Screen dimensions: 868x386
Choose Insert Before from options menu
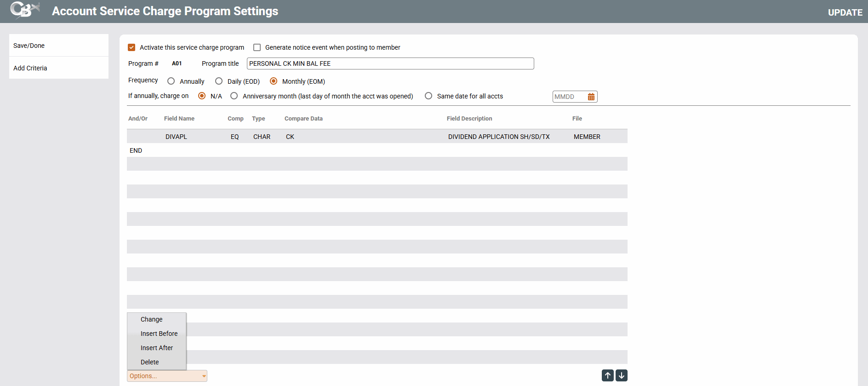click(159, 334)
